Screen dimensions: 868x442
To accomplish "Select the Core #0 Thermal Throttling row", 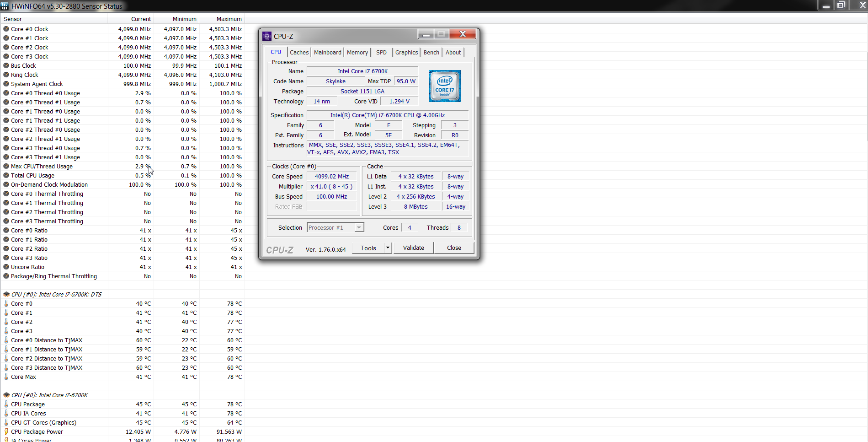I will 122,194.
